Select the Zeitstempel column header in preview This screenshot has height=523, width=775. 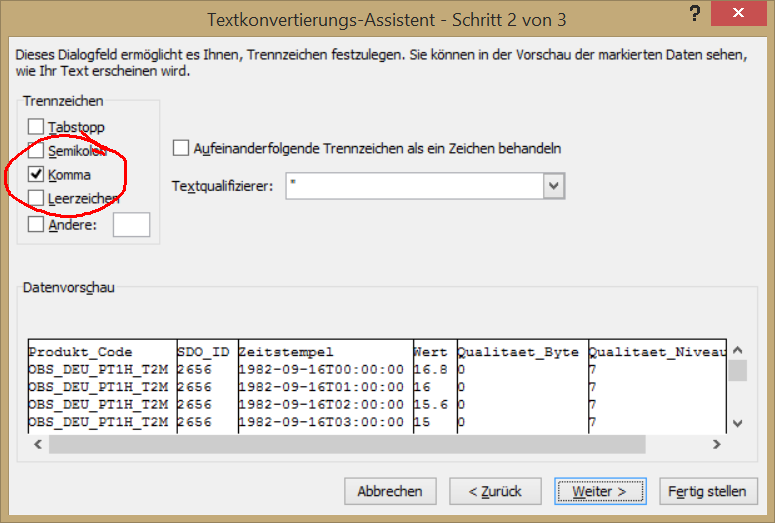(x=286, y=352)
